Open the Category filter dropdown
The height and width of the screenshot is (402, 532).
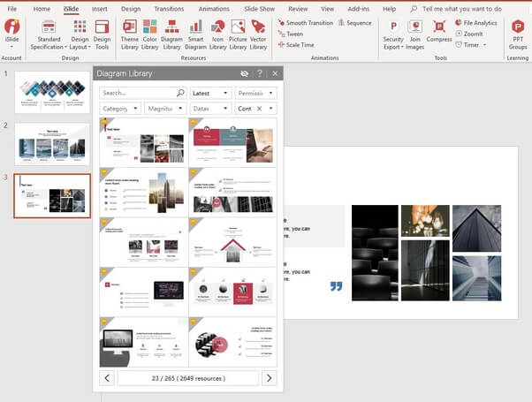tap(120, 109)
